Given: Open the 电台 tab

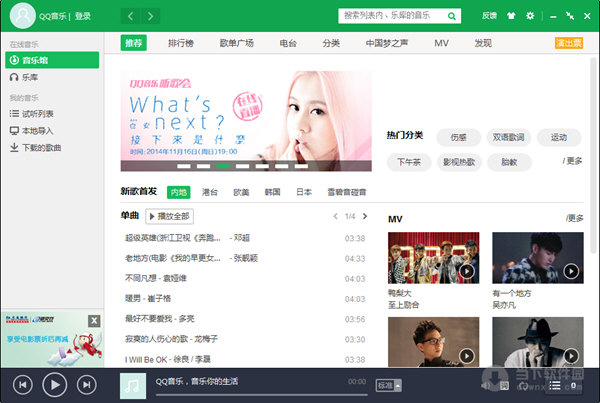Looking at the screenshot, I should pyautogui.click(x=288, y=43).
